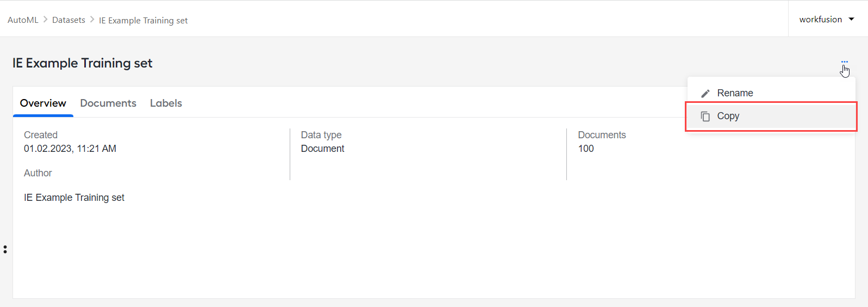Viewport: 868px width, 307px height.
Task: Open the workfusion account menu label
Action: [x=820, y=19]
